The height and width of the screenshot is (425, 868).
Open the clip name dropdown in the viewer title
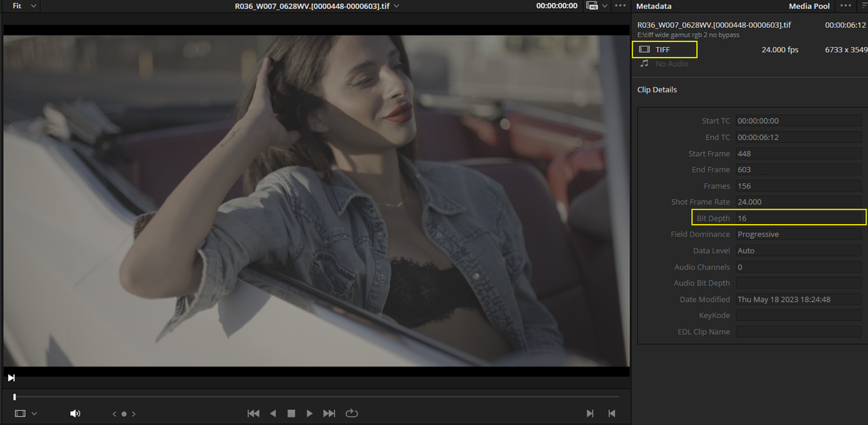[397, 6]
